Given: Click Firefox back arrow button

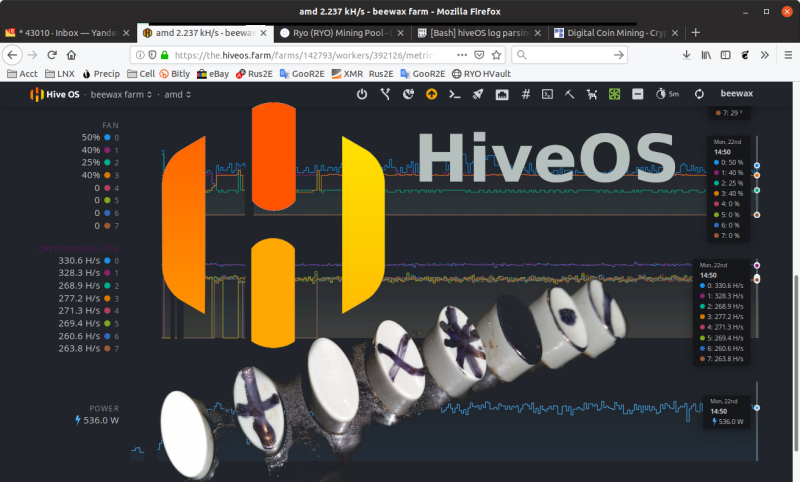Looking at the screenshot, I should point(12,55).
